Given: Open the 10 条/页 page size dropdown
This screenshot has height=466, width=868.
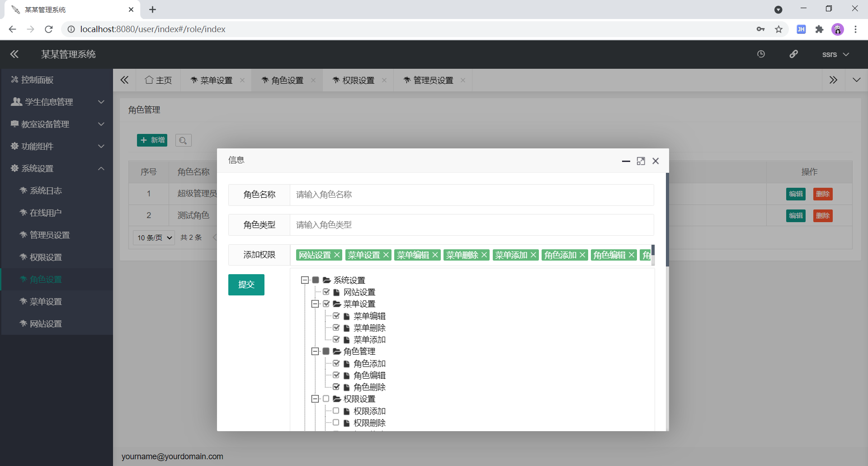Looking at the screenshot, I should coord(153,237).
